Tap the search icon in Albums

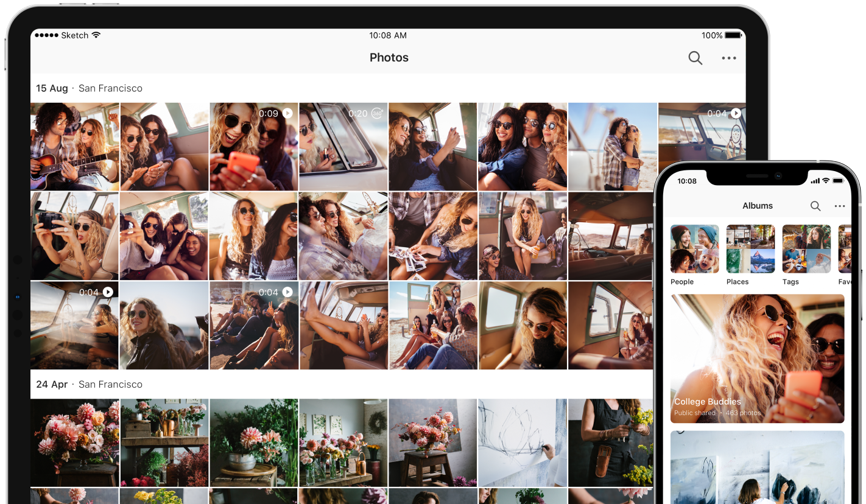(x=815, y=206)
